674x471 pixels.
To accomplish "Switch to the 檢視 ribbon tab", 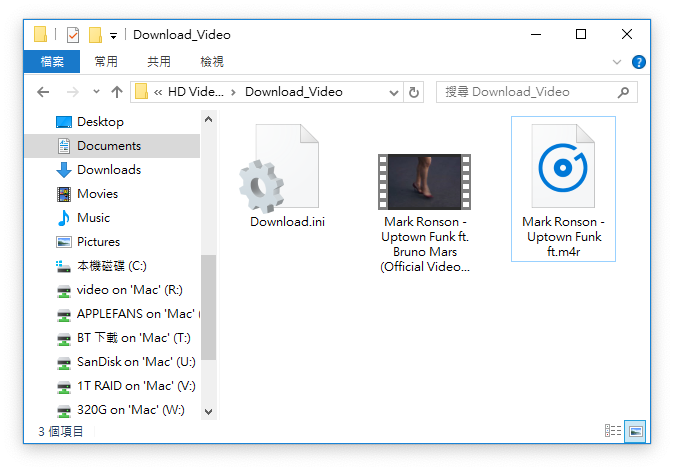I will 212,61.
